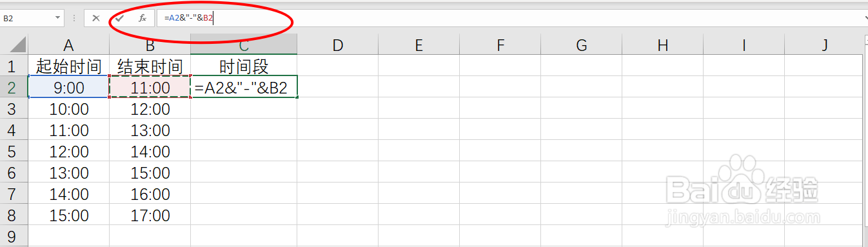Click the 时间段 header cell
This screenshot has height=247, width=868.
[244, 66]
